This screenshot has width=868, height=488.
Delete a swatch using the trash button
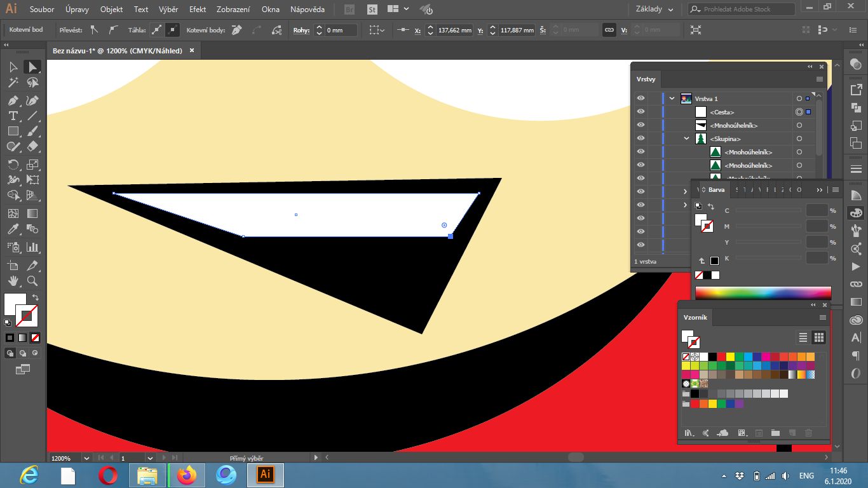808,433
